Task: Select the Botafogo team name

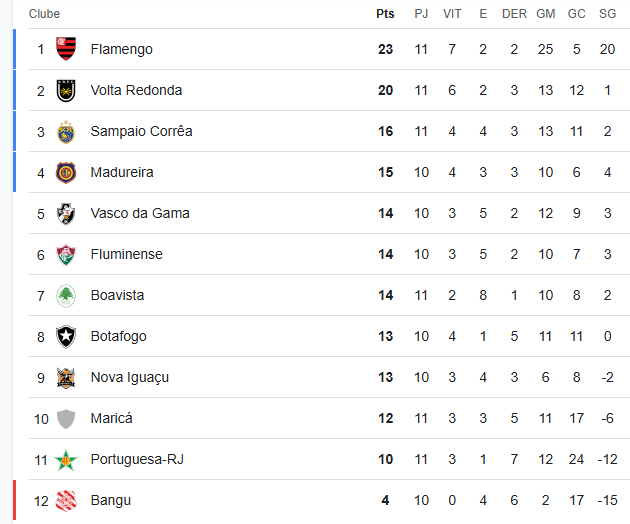Action: tap(119, 336)
